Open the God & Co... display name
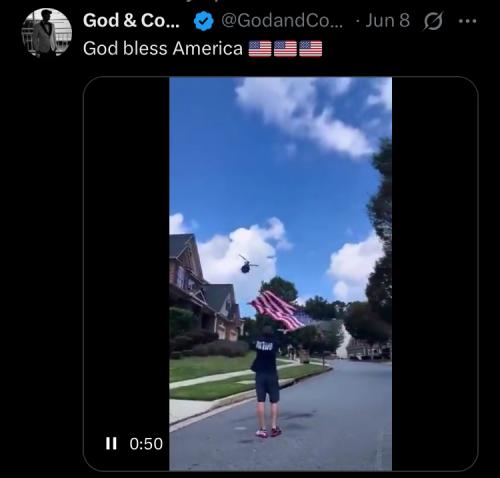 coord(131,21)
